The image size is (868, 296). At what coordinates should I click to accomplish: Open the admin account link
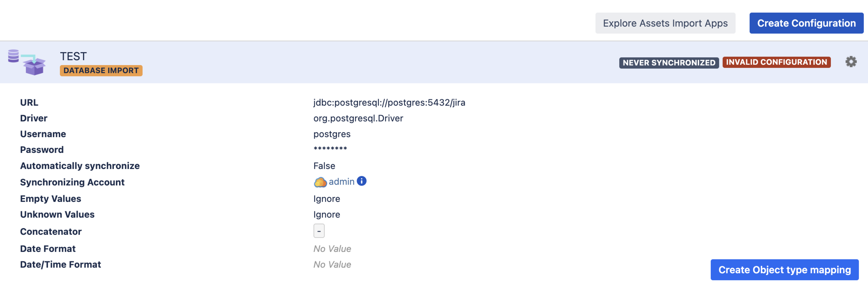pos(341,182)
